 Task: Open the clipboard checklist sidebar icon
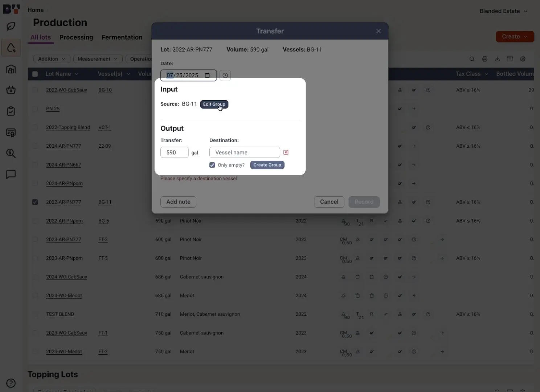(11, 111)
